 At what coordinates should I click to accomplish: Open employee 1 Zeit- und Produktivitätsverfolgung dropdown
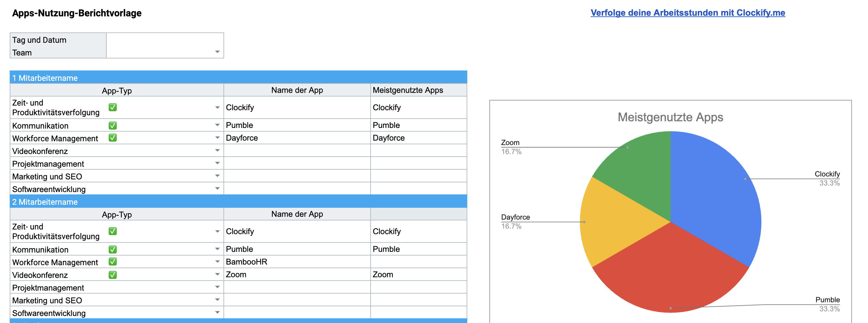click(217, 108)
